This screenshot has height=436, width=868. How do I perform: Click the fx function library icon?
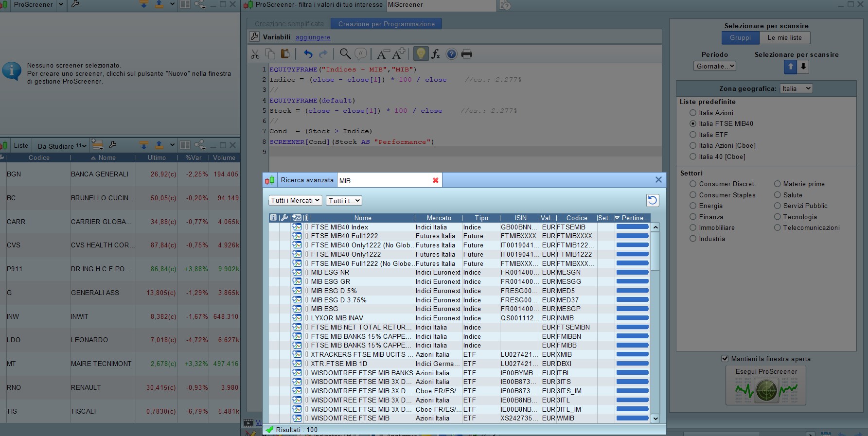pyautogui.click(x=436, y=54)
